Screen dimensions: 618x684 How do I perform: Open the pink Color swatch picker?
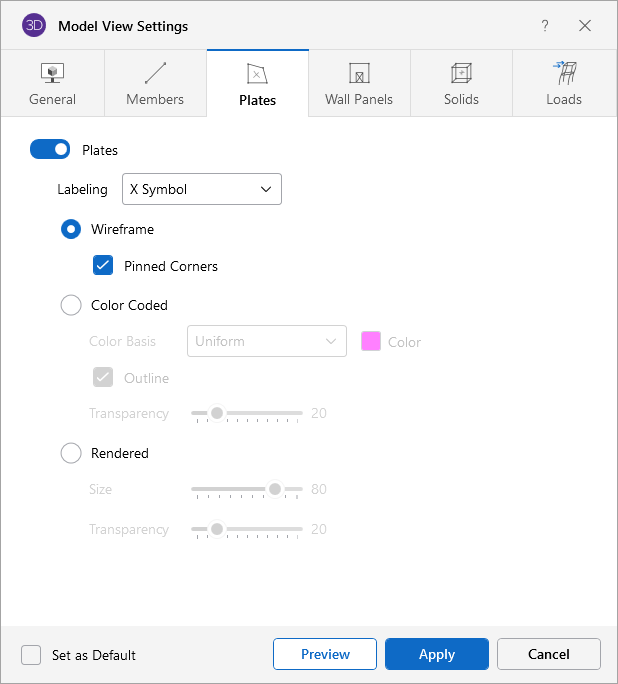point(371,341)
